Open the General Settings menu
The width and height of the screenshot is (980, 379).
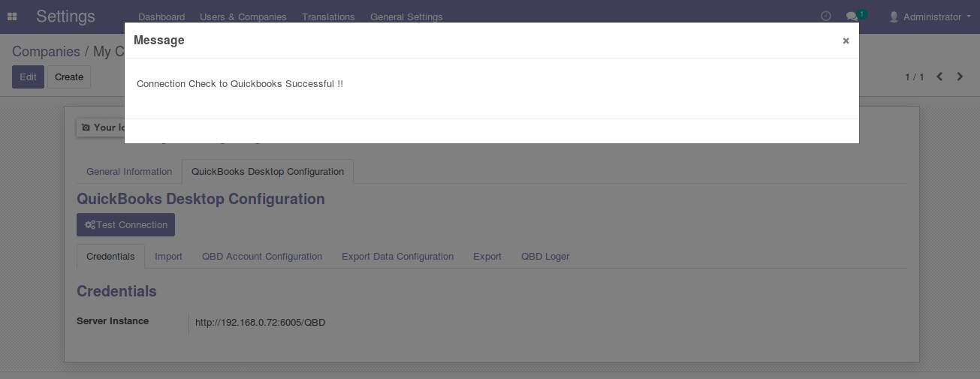pos(406,17)
